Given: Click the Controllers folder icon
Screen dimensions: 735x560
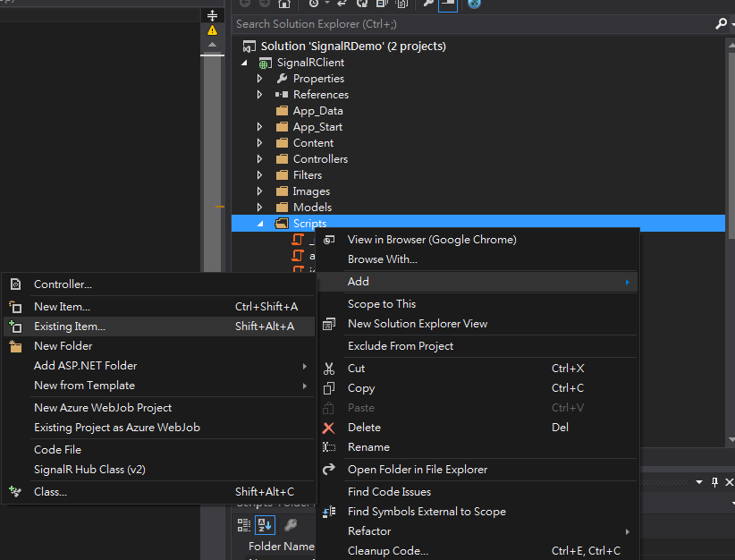Looking at the screenshot, I should point(282,159).
